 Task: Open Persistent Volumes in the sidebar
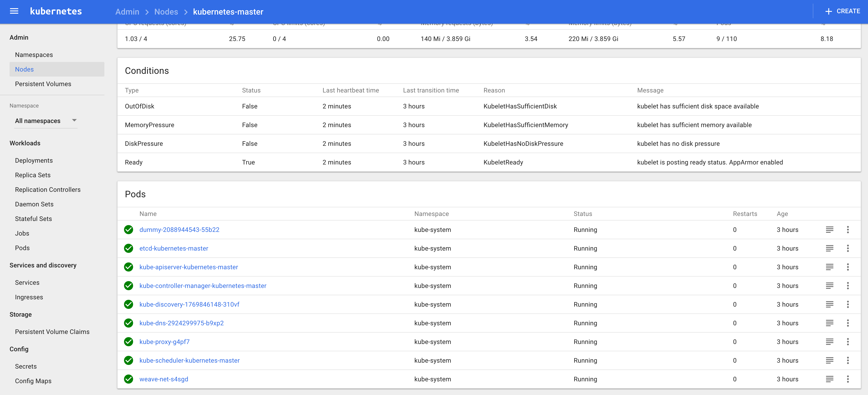point(43,84)
